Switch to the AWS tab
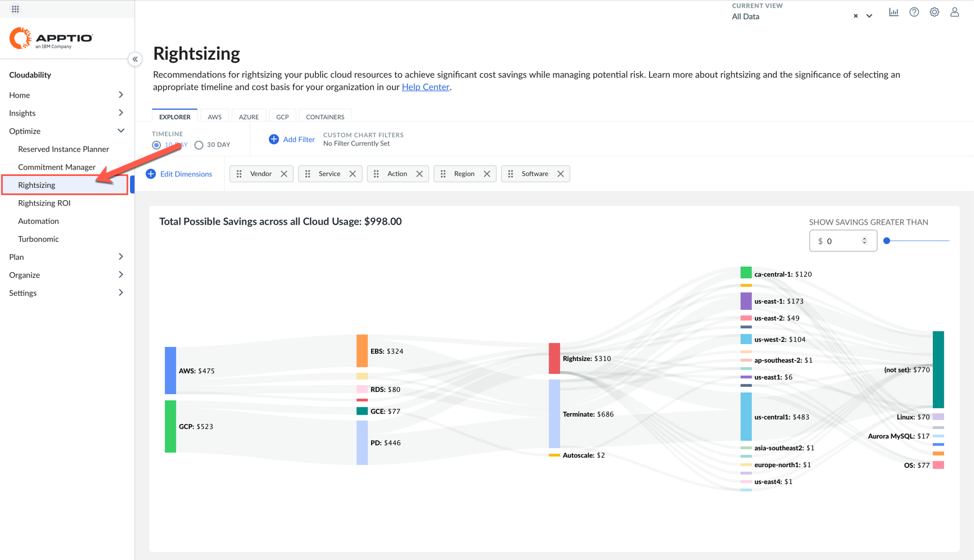This screenshot has height=560, width=974. click(214, 116)
